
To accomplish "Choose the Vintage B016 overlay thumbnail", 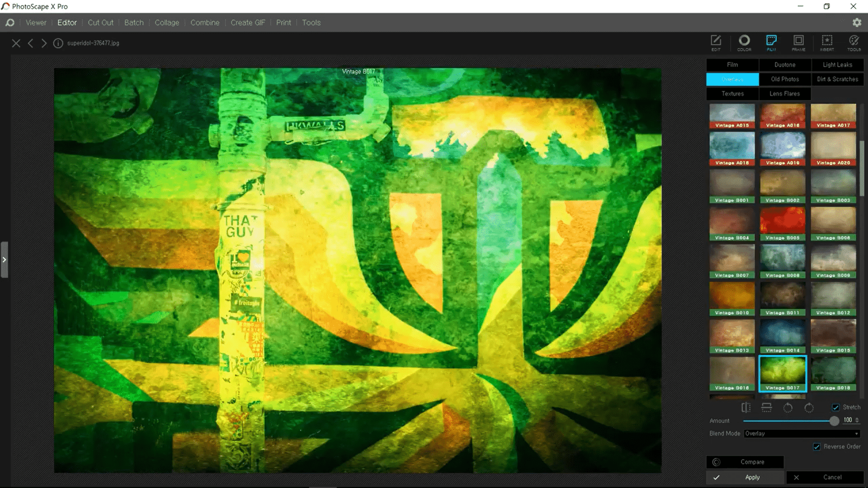I will (732, 374).
